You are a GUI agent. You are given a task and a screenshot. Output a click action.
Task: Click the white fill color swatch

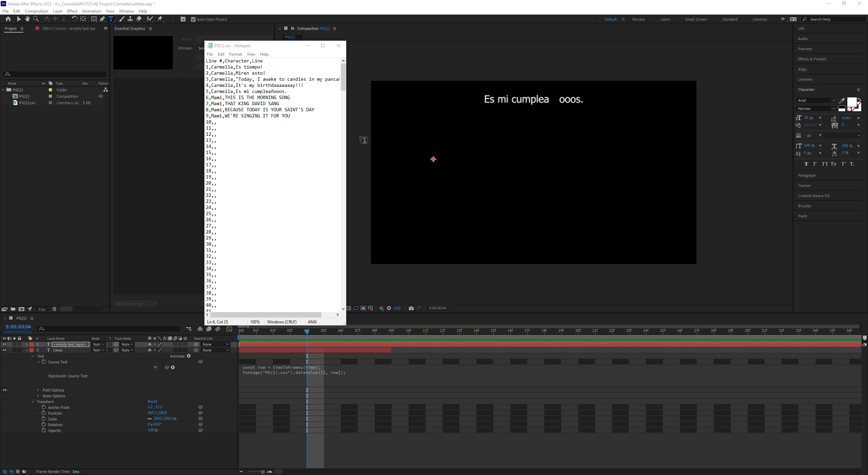coord(851,102)
